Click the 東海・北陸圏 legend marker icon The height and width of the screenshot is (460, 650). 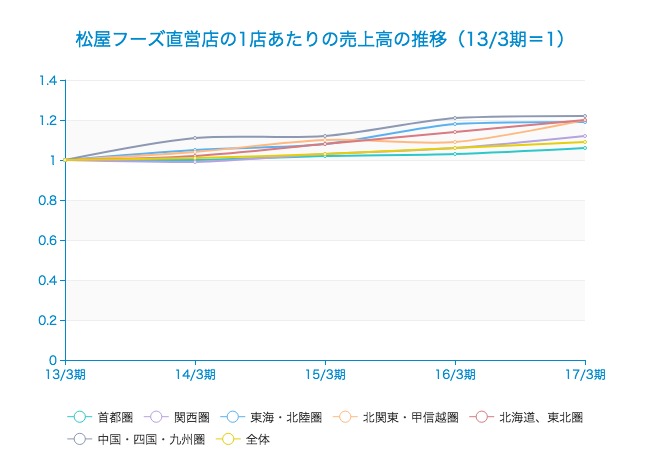coord(233,416)
